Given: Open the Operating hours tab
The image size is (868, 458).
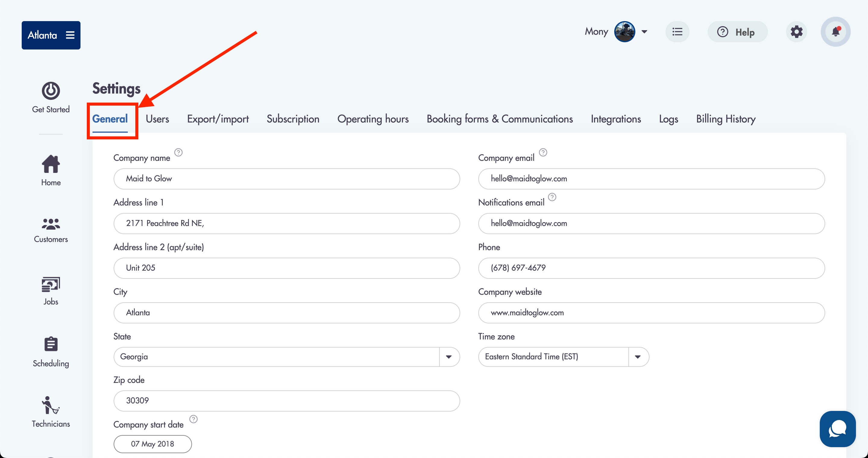Looking at the screenshot, I should [x=373, y=119].
